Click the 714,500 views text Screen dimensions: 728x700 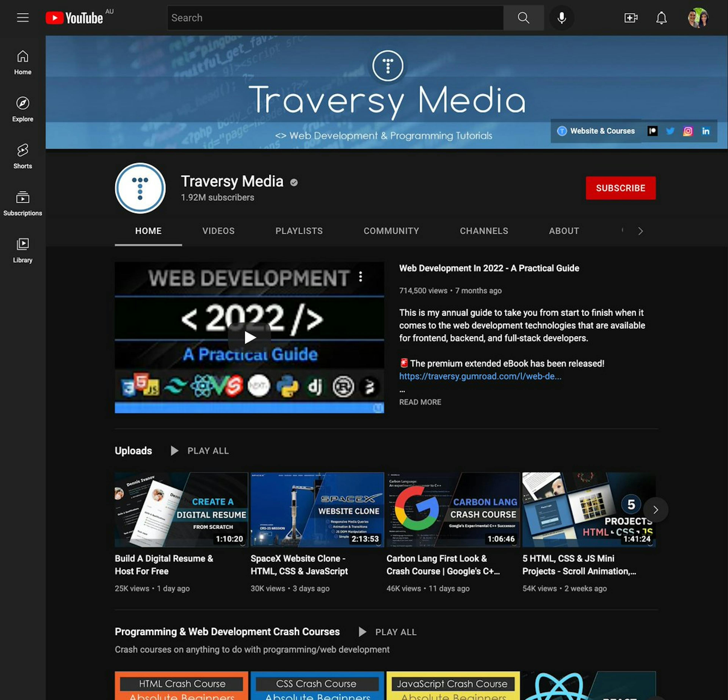[423, 291]
